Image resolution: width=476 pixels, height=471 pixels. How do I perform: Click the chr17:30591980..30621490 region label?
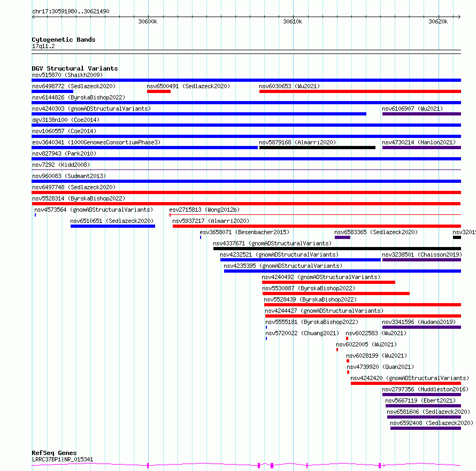pos(71,11)
